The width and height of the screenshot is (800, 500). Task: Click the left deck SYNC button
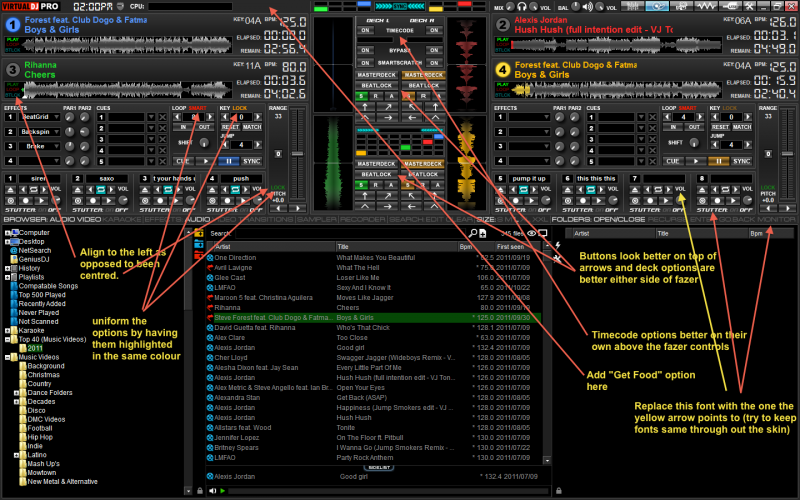pyautogui.click(x=252, y=161)
